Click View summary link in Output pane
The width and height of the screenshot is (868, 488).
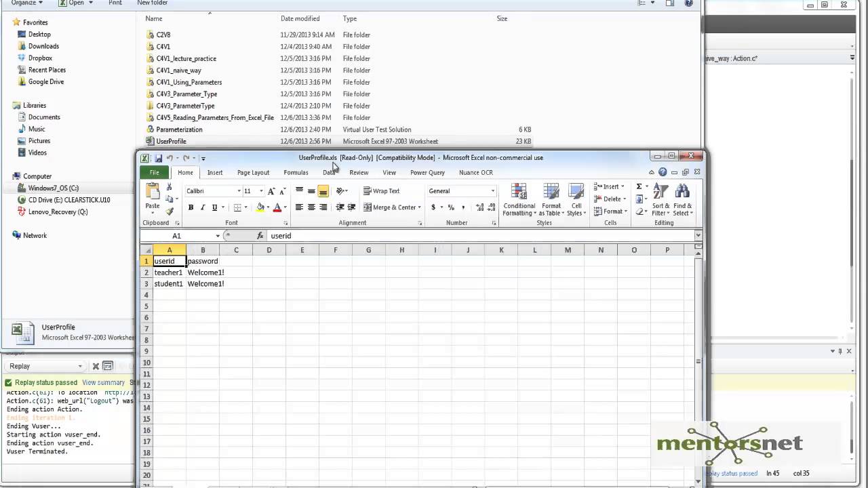(x=103, y=382)
